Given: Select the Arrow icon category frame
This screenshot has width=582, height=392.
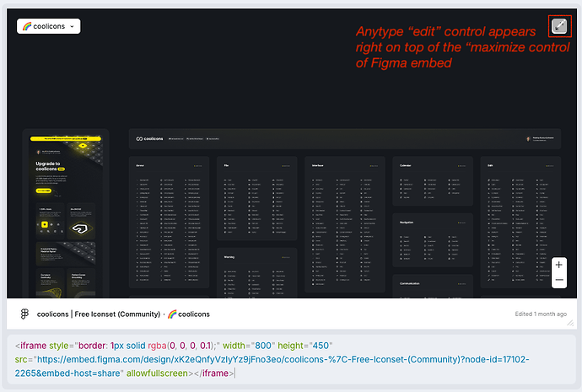Looking at the screenshot, I should (x=169, y=223).
